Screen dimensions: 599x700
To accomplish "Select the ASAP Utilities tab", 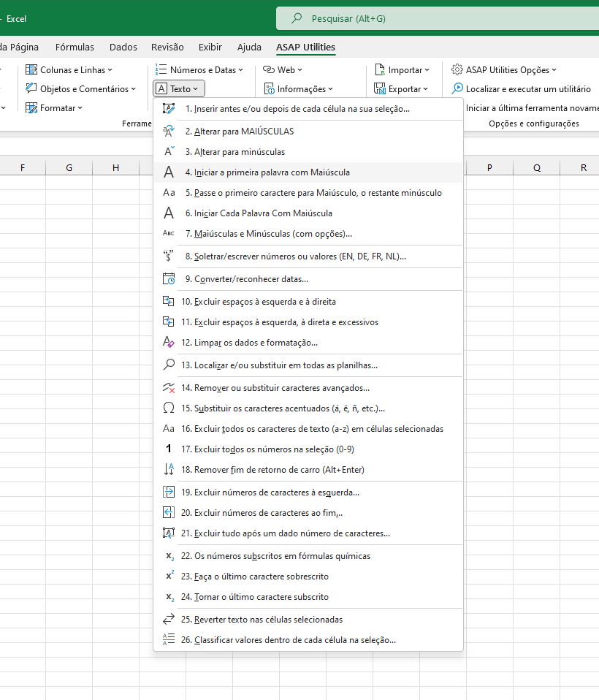I will [x=306, y=47].
